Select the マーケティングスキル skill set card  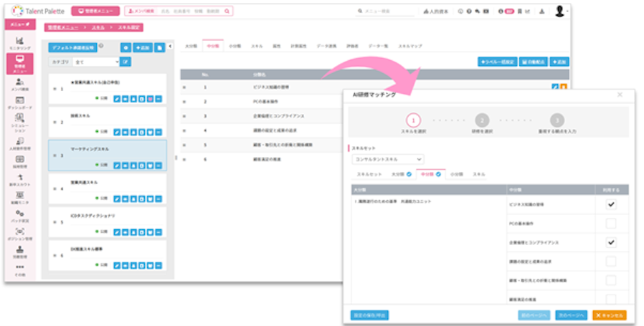coord(108,155)
